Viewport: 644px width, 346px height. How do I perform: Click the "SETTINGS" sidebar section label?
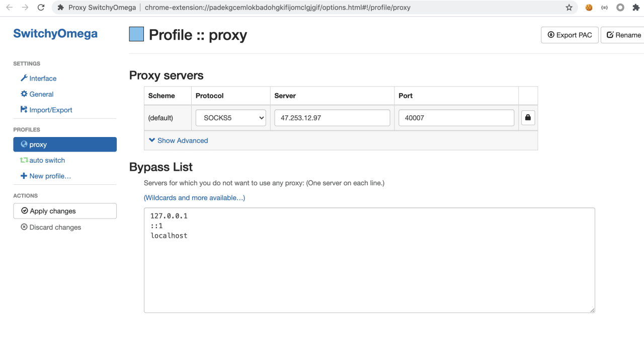tap(27, 64)
